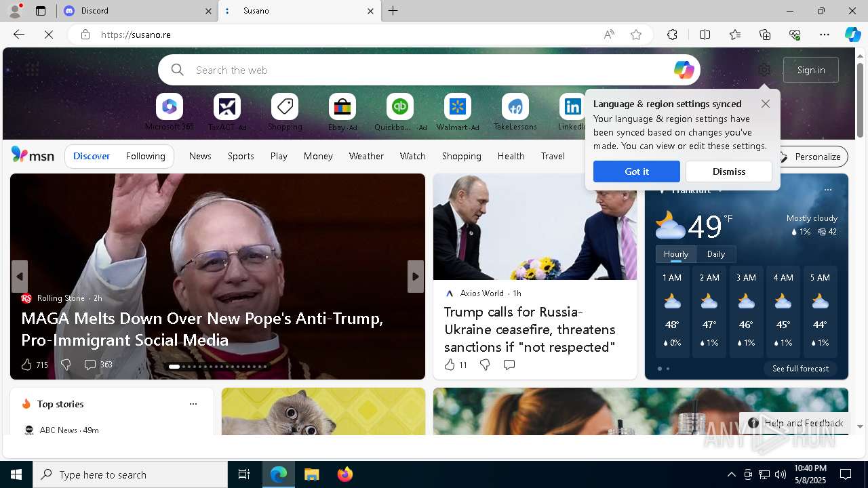868x488 pixels.
Task: Open Task View on taskbar
Action: [x=244, y=474]
